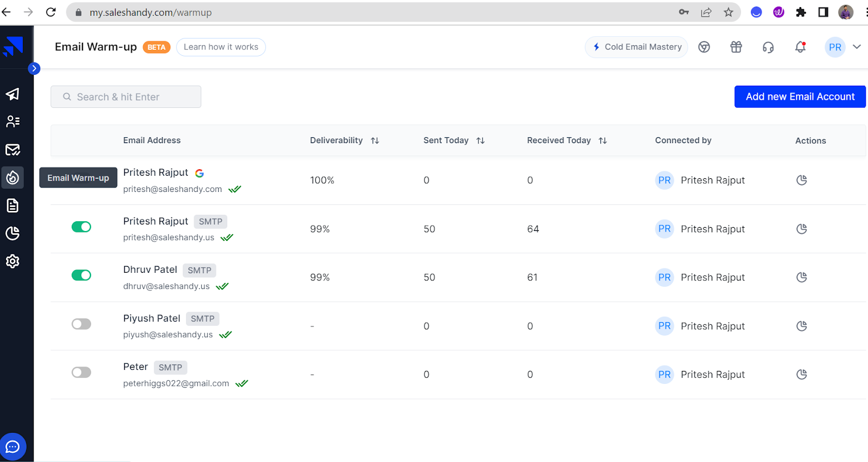This screenshot has height=462, width=868.
Task: Click the Piyush Patel account name
Action: (x=152, y=318)
